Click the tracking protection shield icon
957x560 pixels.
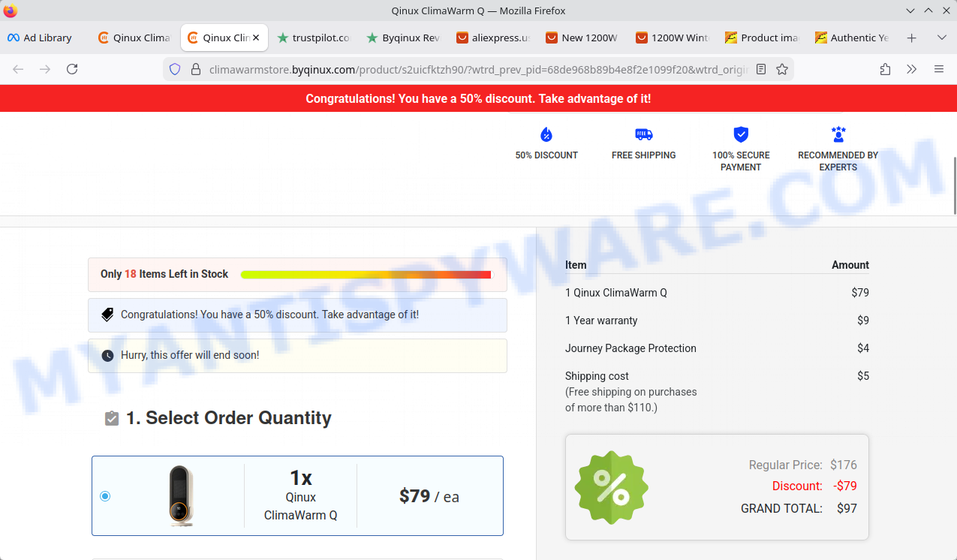(x=175, y=69)
